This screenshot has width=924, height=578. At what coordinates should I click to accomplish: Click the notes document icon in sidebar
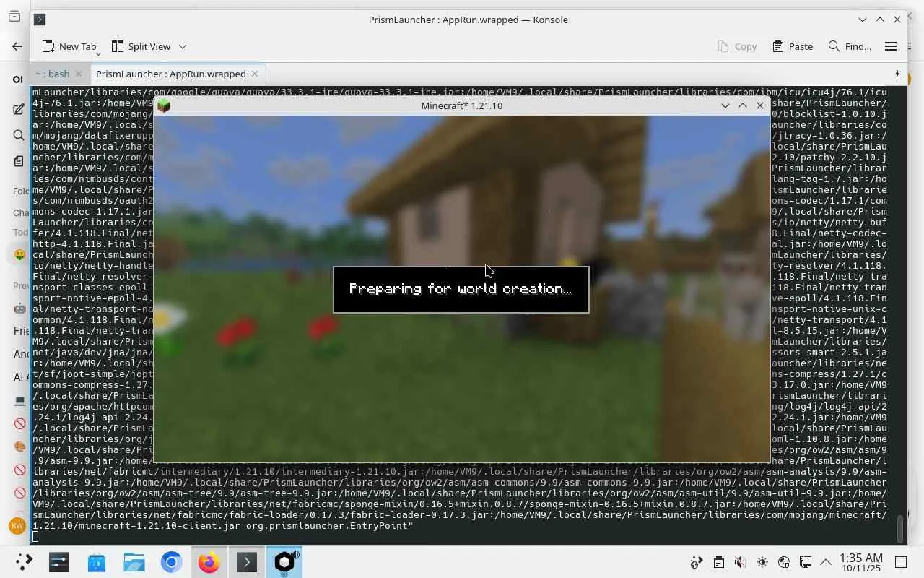click(x=19, y=161)
